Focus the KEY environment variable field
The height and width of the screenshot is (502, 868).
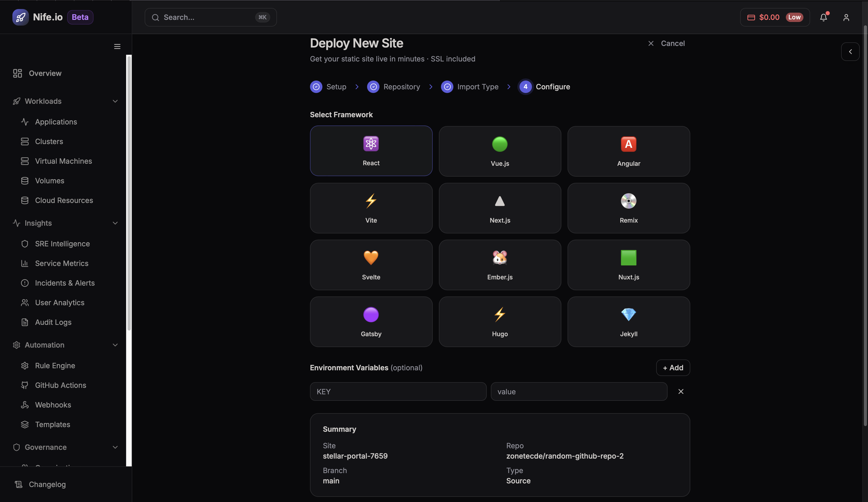[398, 391]
